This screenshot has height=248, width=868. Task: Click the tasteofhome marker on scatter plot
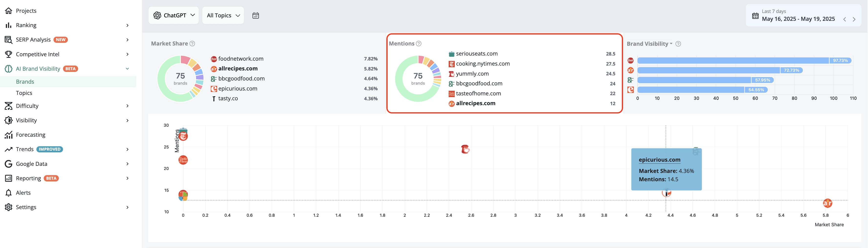pyautogui.click(x=183, y=160)
